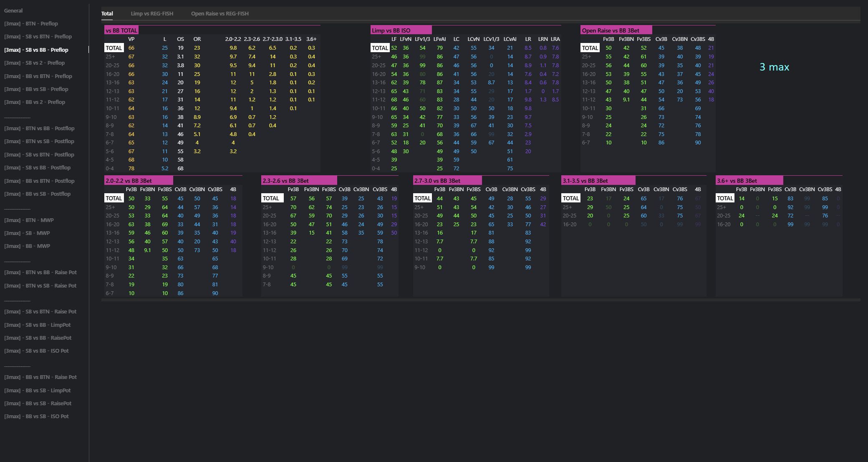868x462 pixels.
Task: Select [3max] - SB vs BB - Postflop
Action: [x=37, y=168]
